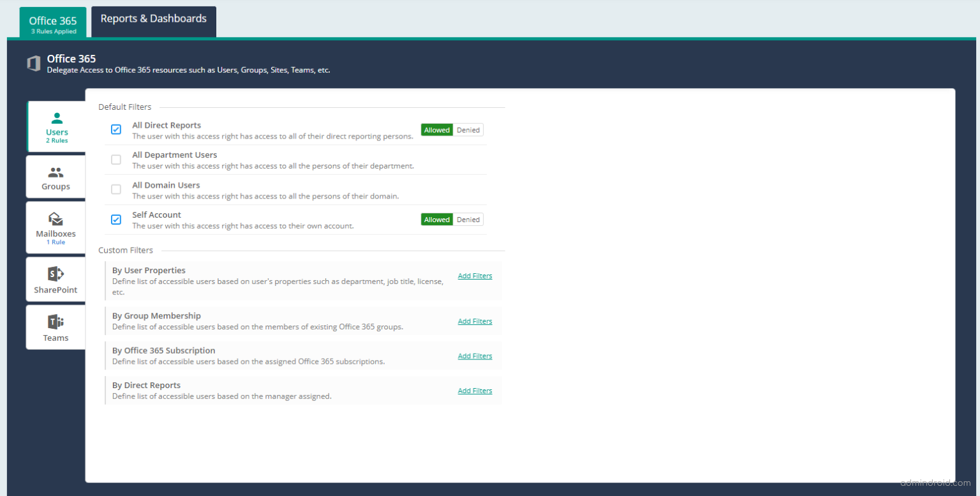Screen dimensions: 980x496
Task: Add Filters under By Direct Reports
Action: point(475,390)
